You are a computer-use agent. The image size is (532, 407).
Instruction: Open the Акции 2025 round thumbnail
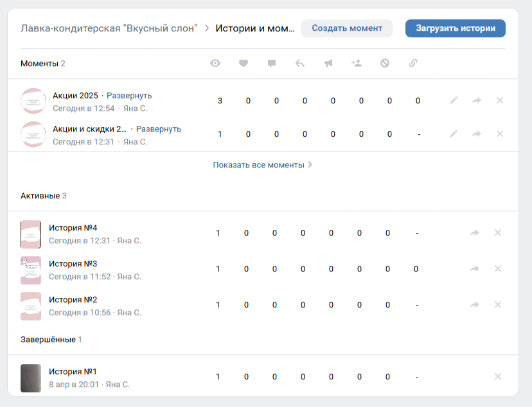click(x=33, y=101)
